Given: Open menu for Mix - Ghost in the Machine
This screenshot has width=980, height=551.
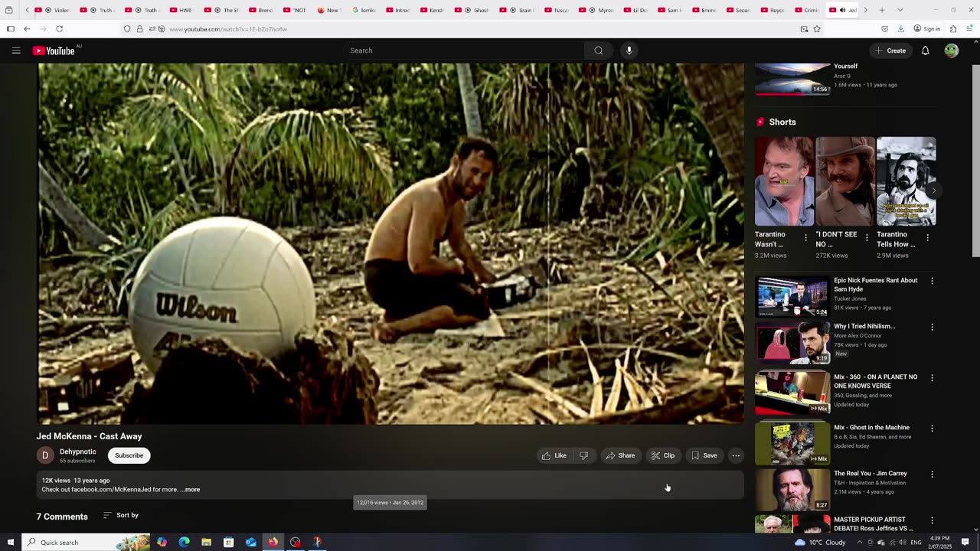Looking at the screenshot, I should click(932, 429).
